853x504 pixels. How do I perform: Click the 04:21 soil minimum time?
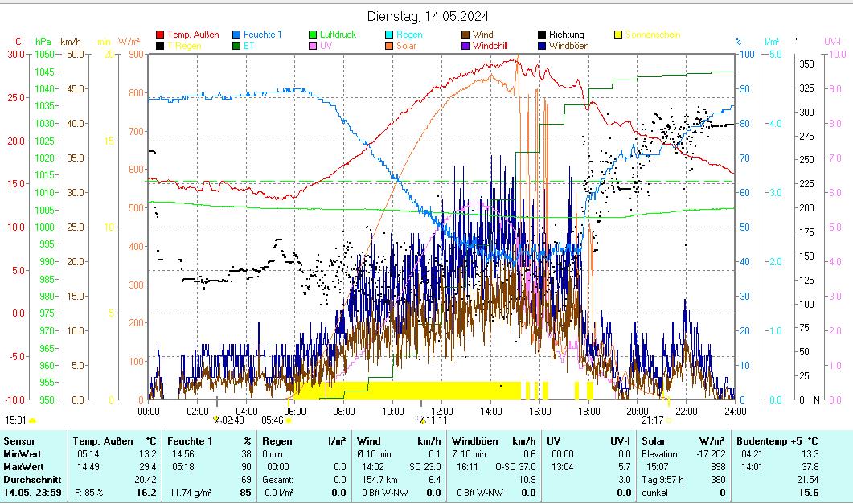pyautogui.click(x=751, y=454)
